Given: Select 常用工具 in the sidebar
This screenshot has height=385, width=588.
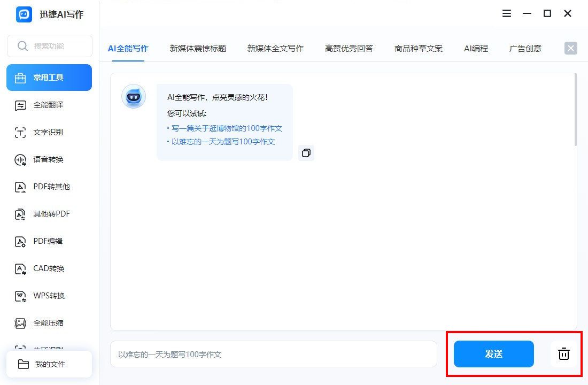Looking at the screenshot, I should click(49, 78).
